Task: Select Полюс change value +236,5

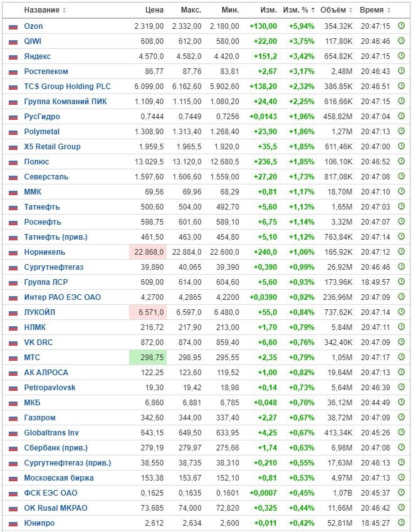Action: point(265,162)
